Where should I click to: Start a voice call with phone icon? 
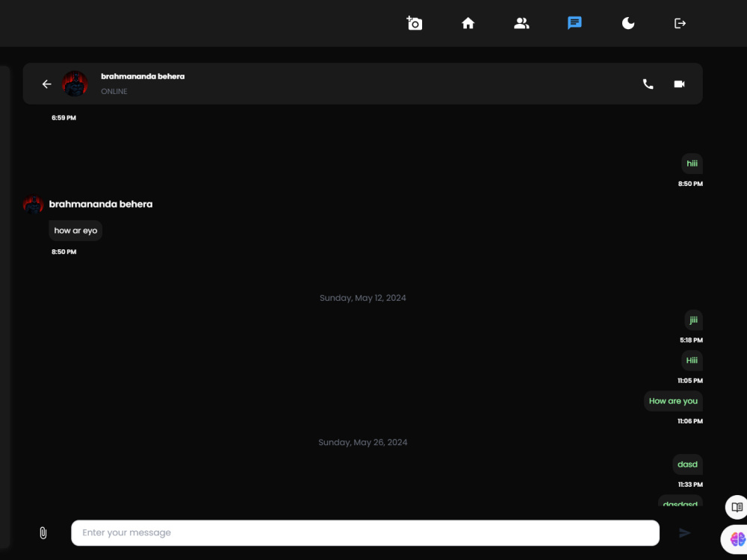pos(648,84)
